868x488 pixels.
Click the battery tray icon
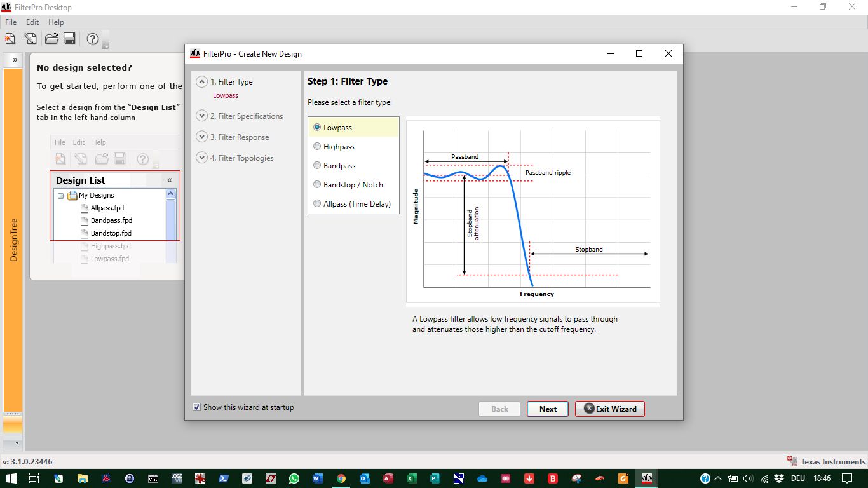pos(733,478)
